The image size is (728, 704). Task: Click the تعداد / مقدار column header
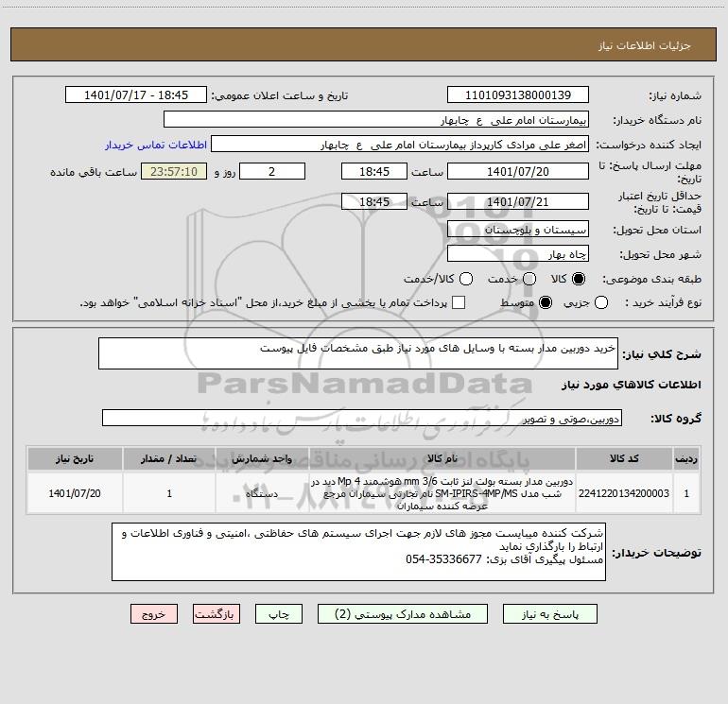pos(169,458)
